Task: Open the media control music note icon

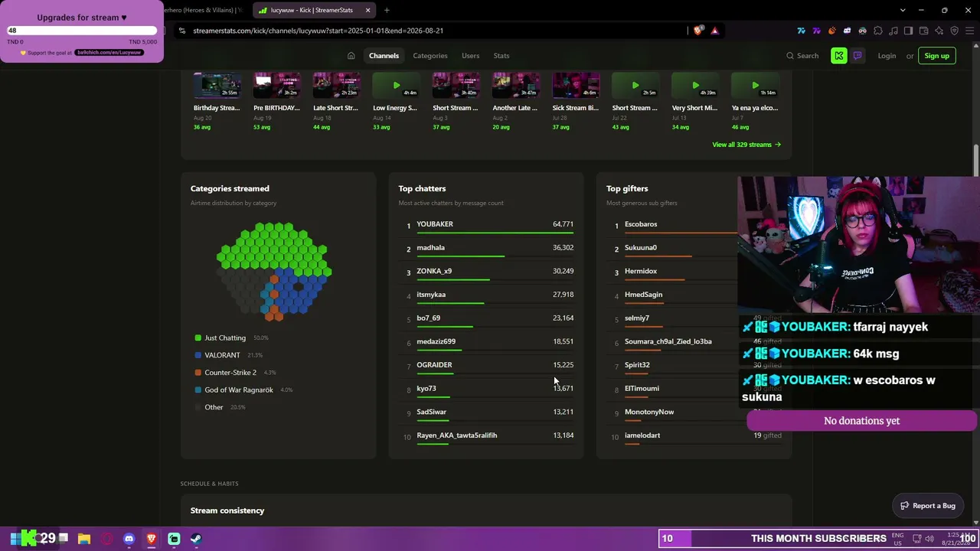Action: 893,31
